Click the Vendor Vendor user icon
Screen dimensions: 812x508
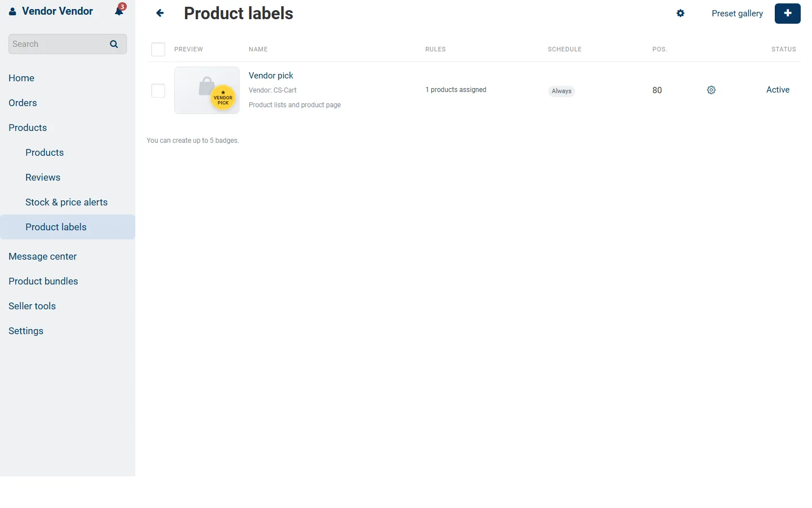click(x=12, y=11)
